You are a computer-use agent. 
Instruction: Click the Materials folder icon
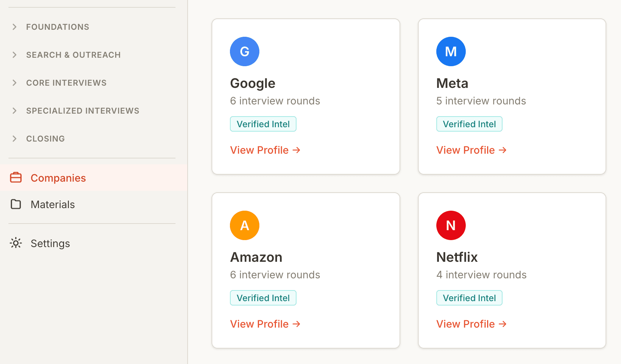click(x=16, y=204)
